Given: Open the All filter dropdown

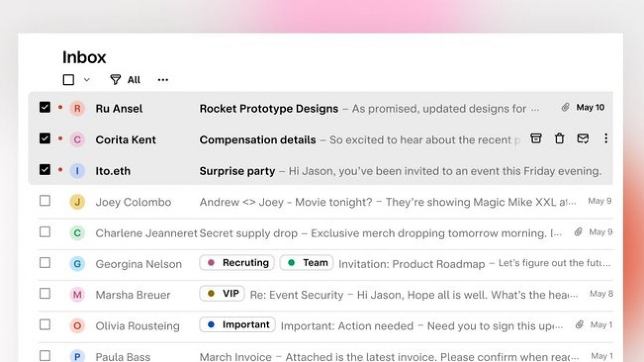Looking at the screenshot, I should click(x=134, y=79).
